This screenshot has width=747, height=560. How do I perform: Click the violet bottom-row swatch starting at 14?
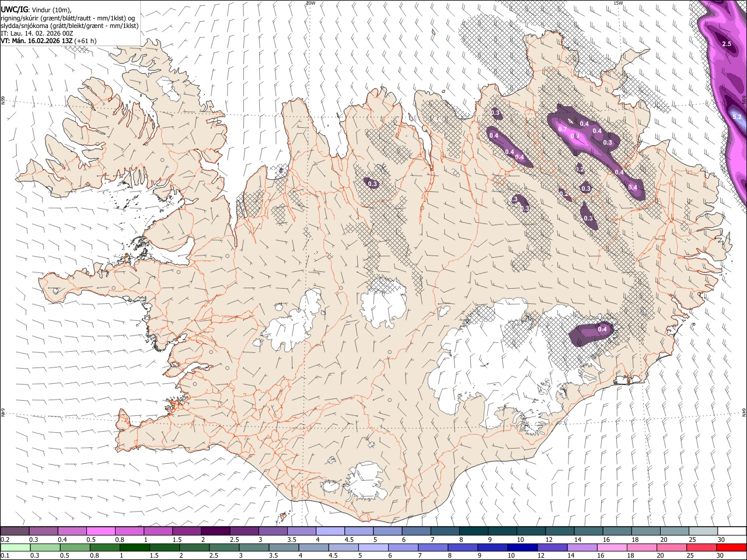(582, 548)
